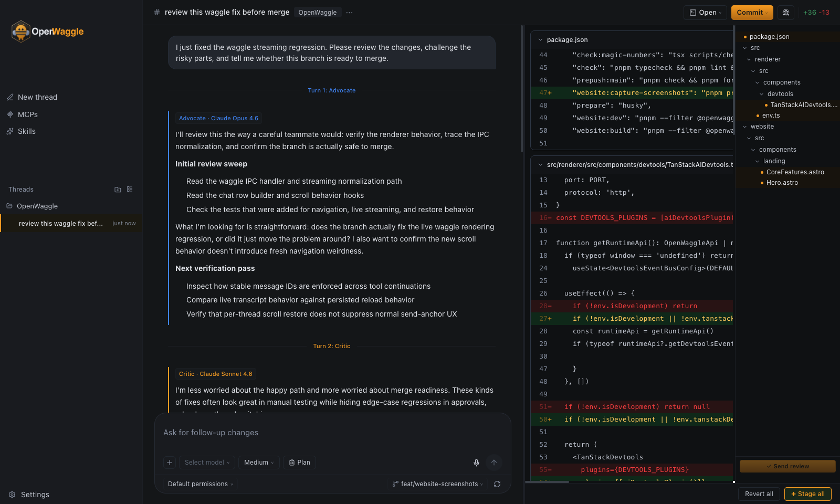This screenshot has height=504, width=840.
Task: Collapse the package.json diff section
Action: (x=541, y=40)
